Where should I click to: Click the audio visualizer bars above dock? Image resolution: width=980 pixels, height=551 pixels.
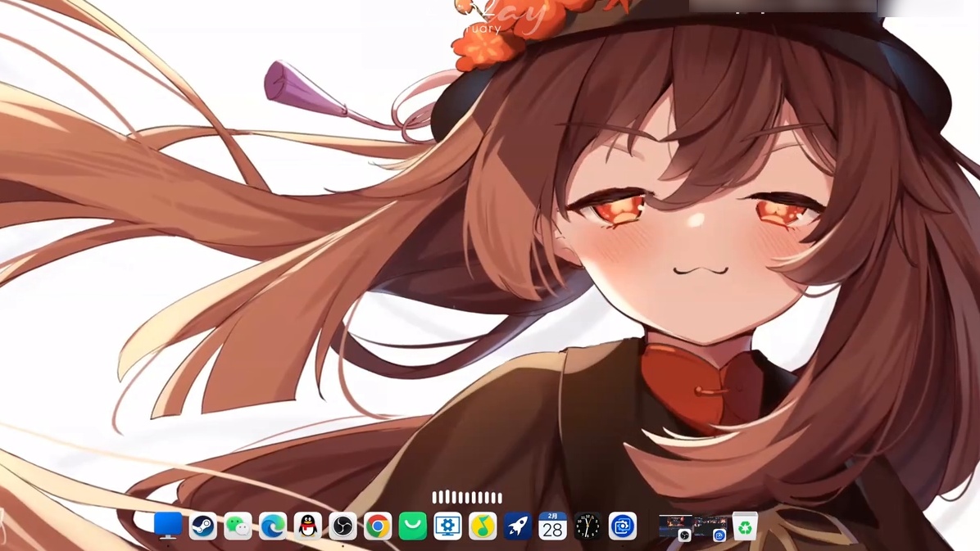467,497
